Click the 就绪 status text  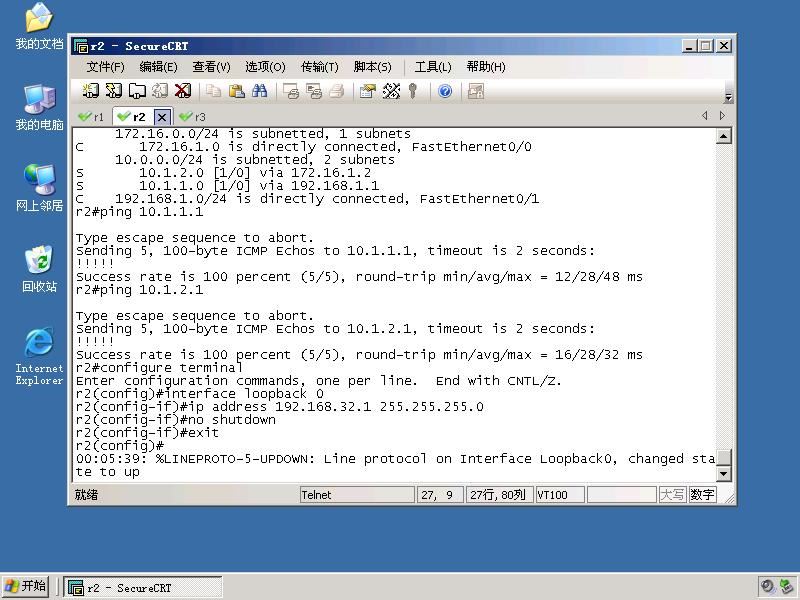click(86, 494)
